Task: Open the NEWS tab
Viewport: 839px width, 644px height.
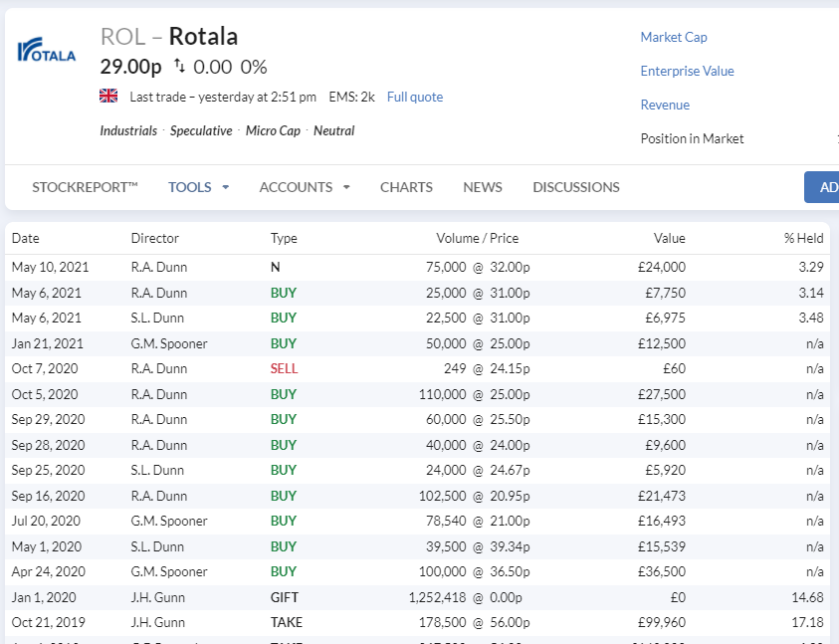Action: coord(483,187)
